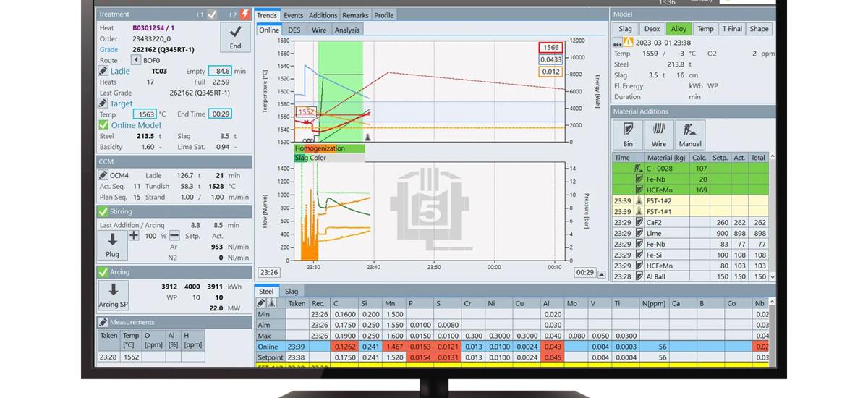Click the 1552 measurement label on chart
The height and width of the screenshot is (398, 868).
coord(306,112)
